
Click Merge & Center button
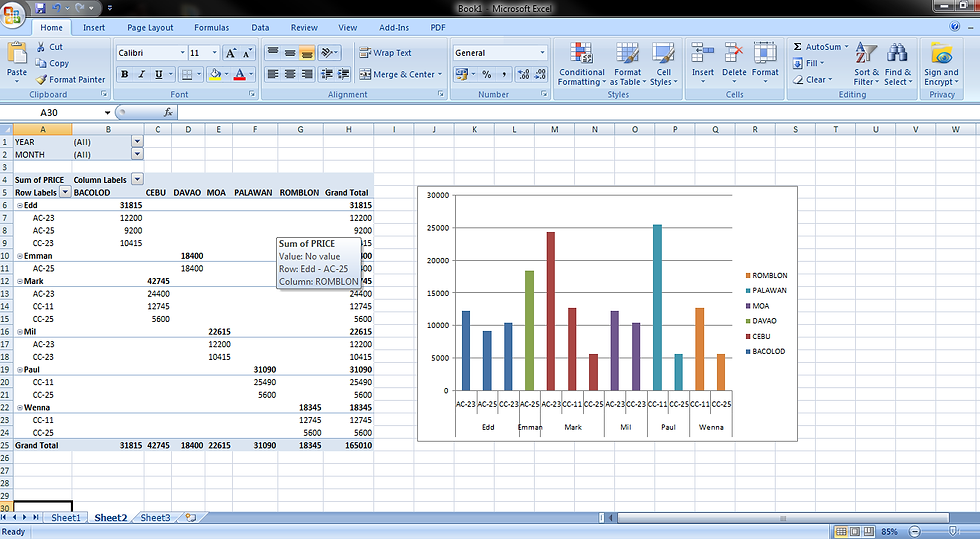[x=401, y=74]
